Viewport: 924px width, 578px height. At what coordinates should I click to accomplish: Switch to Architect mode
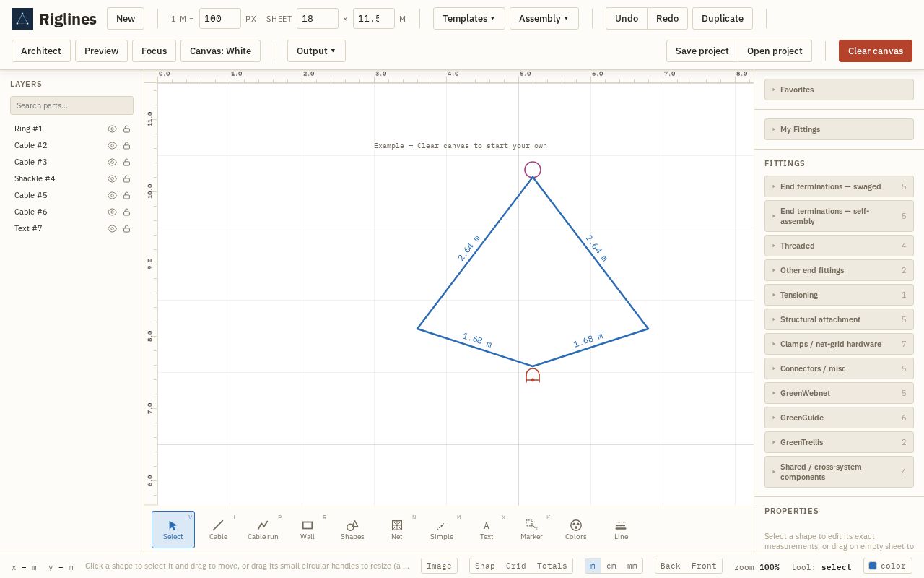(41, 51)
